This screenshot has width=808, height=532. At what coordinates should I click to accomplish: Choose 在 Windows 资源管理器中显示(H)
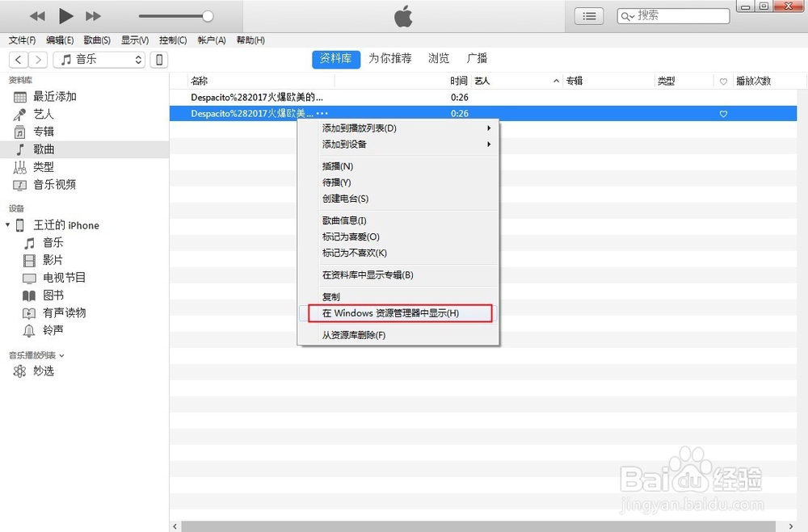[398, 313]
